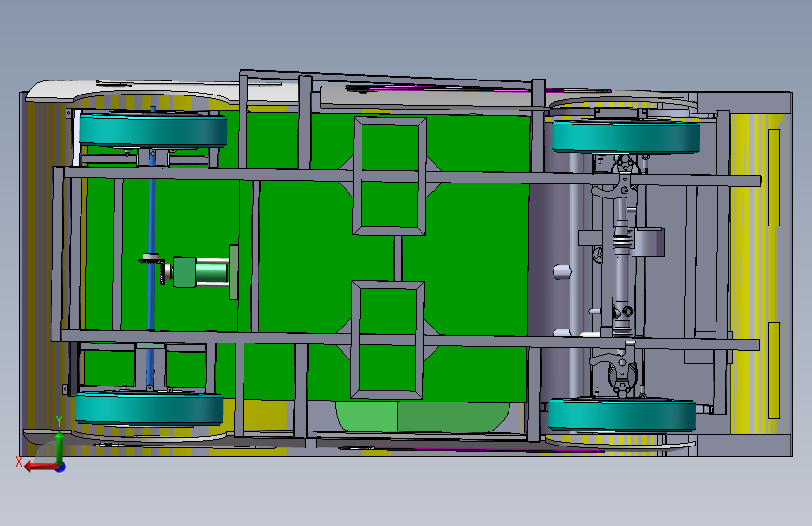Select the short bar joining the two rectangular frames
Viewport: 812px width, 526px height.
(398, 257)
